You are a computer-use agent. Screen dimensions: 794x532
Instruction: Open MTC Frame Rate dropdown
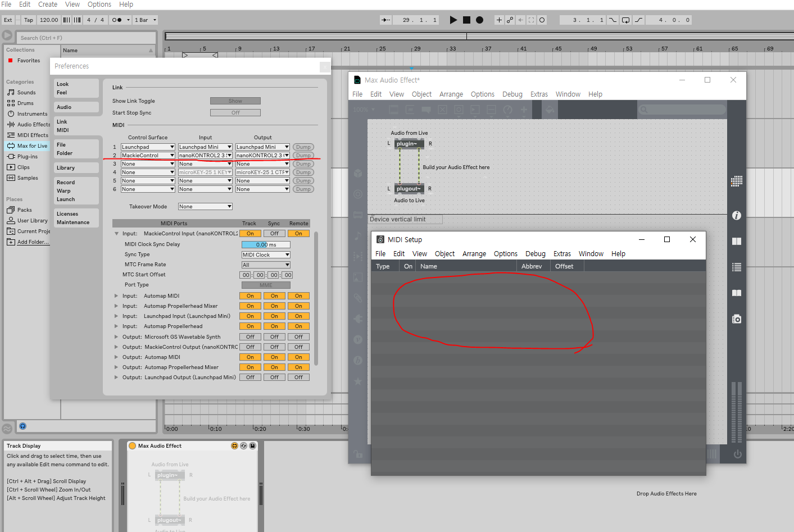(x=266, y=265)
